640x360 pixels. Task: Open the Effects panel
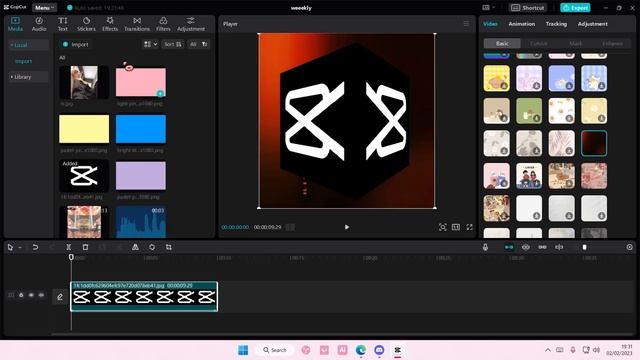tap(110, 24)
